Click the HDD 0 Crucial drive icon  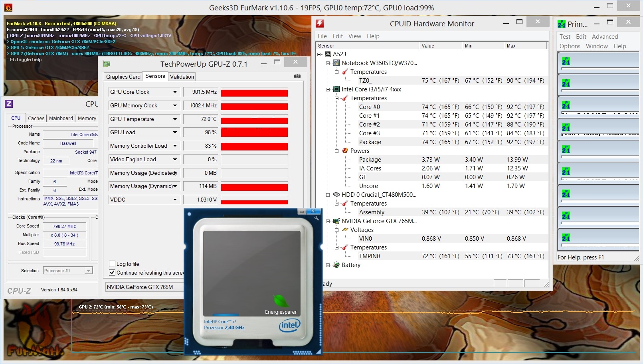click(x=336, y=194)
